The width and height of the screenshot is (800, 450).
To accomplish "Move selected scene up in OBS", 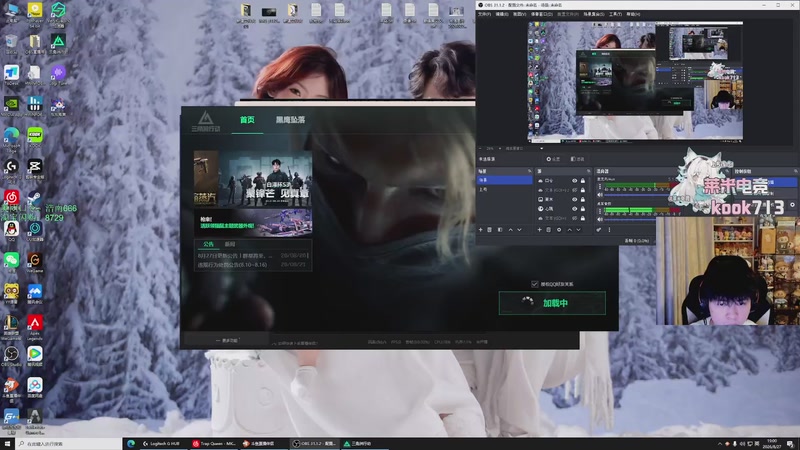I will (511, 230).
